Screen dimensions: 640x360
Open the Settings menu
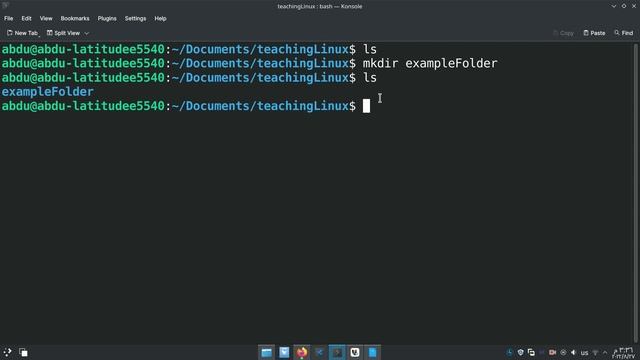pyautogui.click(x=136, y=18)
